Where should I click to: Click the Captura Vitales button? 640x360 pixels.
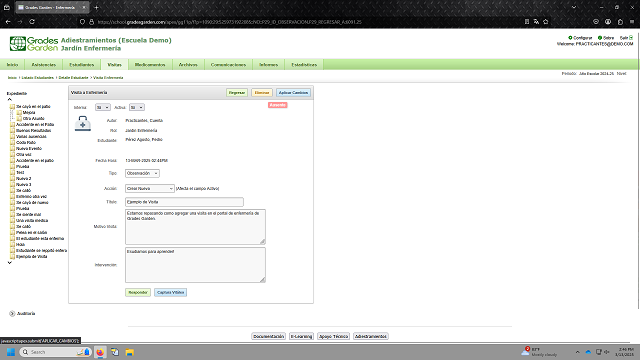tap(171, 292)
